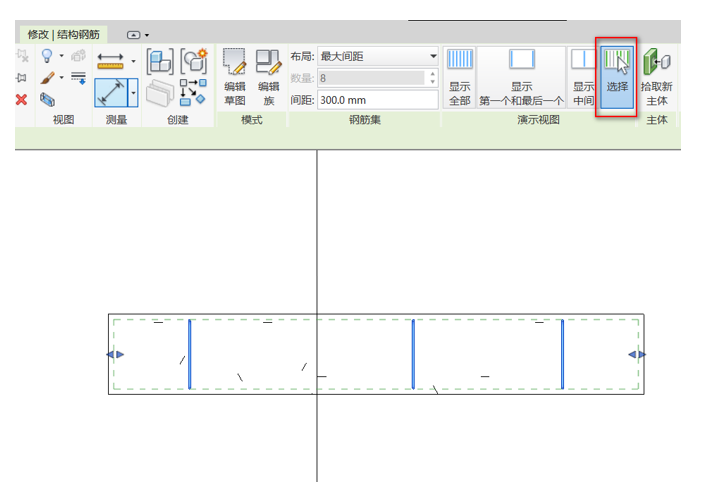Open the 布局 layout combo box
Viewport: 702px width, 497px height.
[x=378, y=56]
